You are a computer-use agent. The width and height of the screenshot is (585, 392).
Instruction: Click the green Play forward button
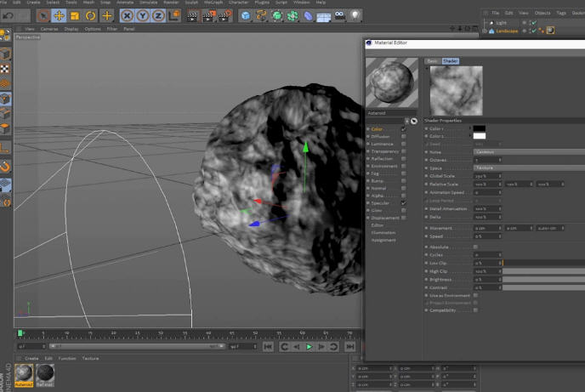[309, 347]
